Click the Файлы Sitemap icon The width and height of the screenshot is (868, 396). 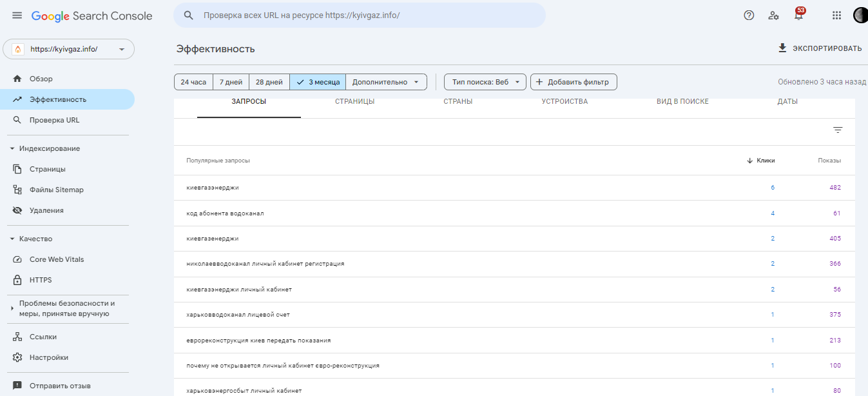[x=17, y=190]
